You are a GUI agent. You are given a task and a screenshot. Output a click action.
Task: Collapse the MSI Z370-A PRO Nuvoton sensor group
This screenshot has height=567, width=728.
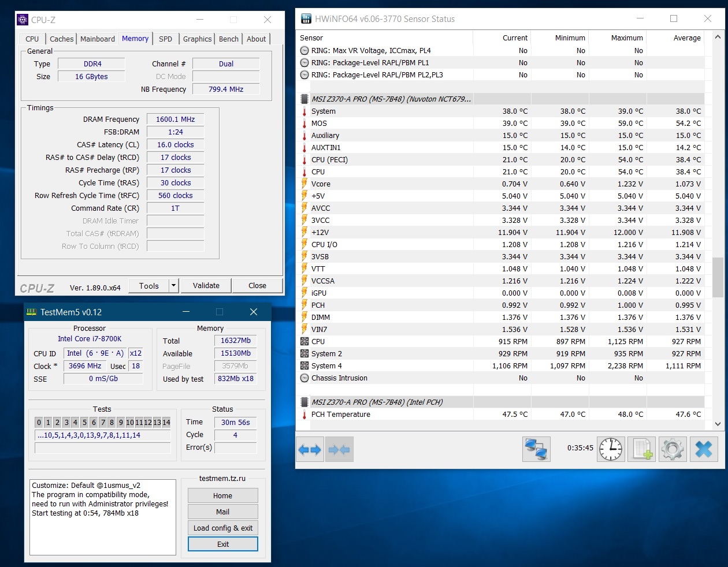[x=304, y=99]
